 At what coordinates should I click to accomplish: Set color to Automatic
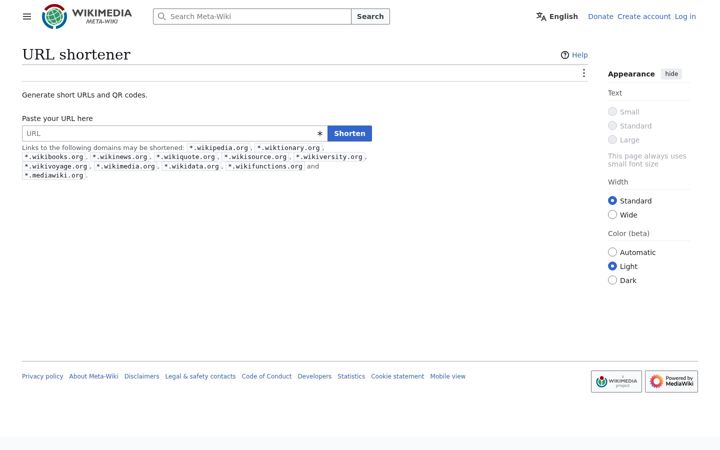point(612,252)
